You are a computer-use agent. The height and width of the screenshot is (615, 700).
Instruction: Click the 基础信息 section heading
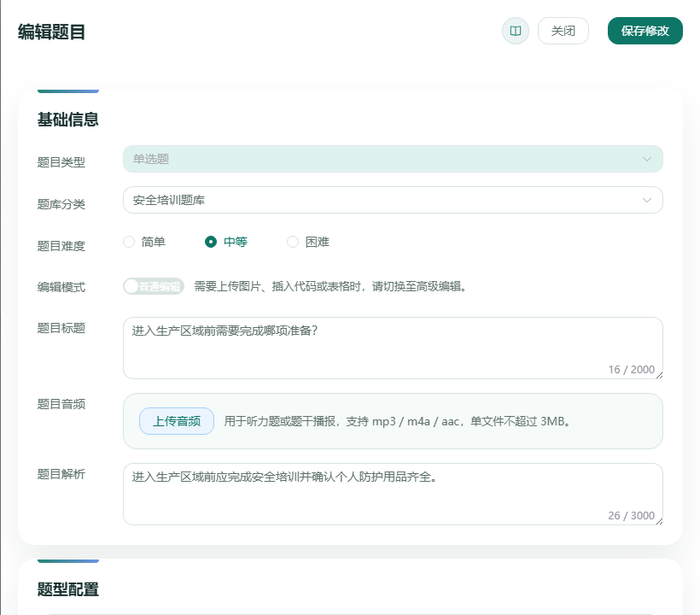click(x=67, y=120)
